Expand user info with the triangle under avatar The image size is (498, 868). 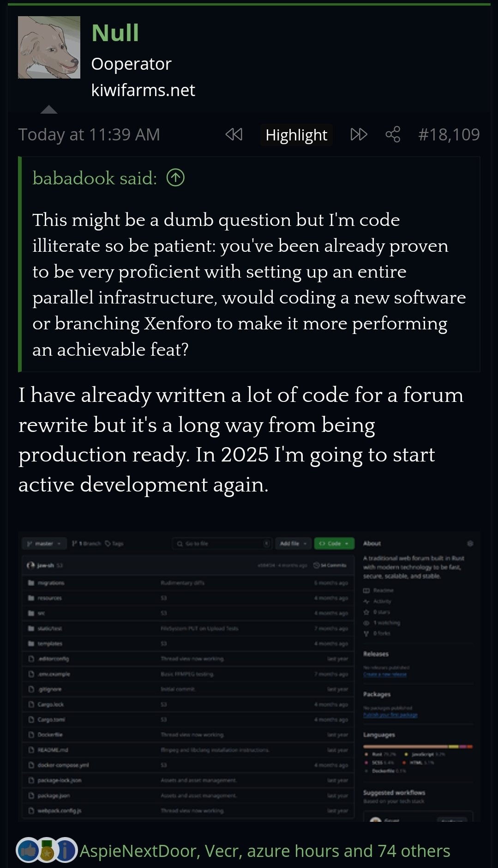click(x=49, y=109)
